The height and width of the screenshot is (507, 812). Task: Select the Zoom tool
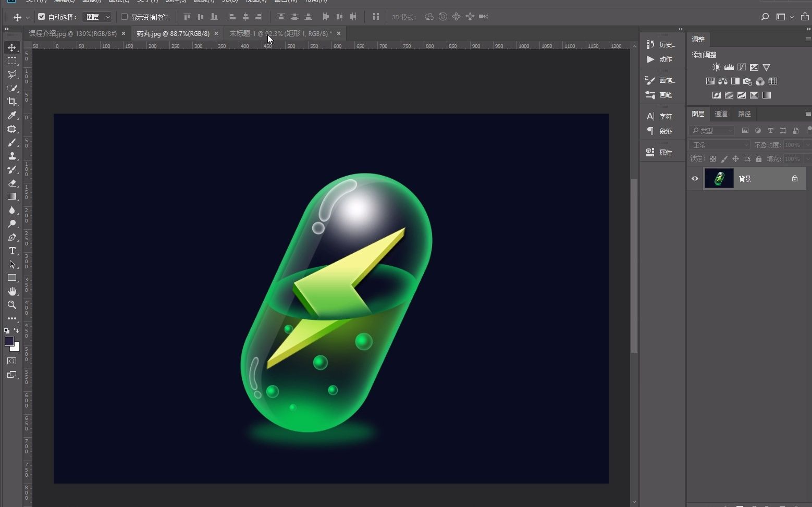[x=11, y=305]
